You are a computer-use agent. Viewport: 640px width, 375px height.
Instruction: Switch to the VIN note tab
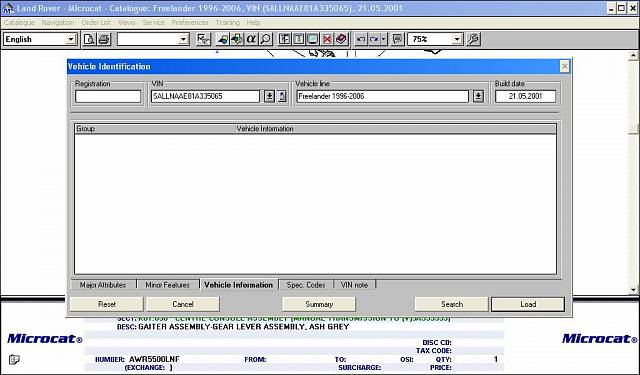pyautogui.click(x=354, y=285)
